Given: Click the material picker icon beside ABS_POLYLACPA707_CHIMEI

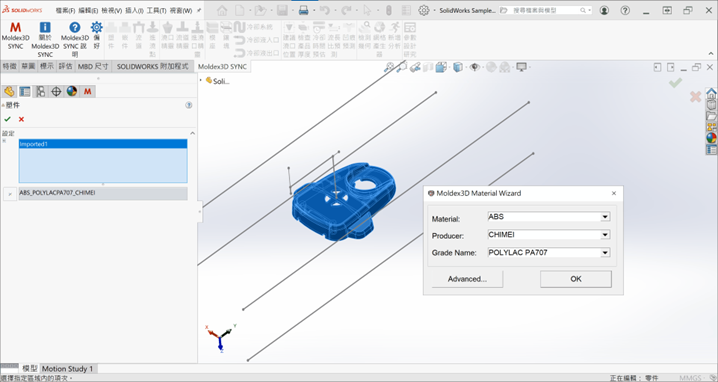Looking at the screenshot, I should coord(10,194).
